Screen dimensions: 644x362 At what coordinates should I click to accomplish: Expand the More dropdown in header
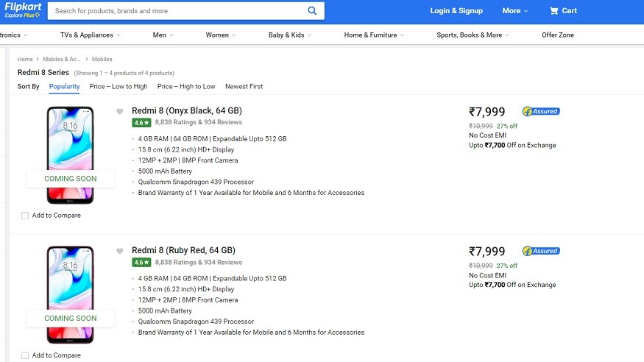point(515,11)
